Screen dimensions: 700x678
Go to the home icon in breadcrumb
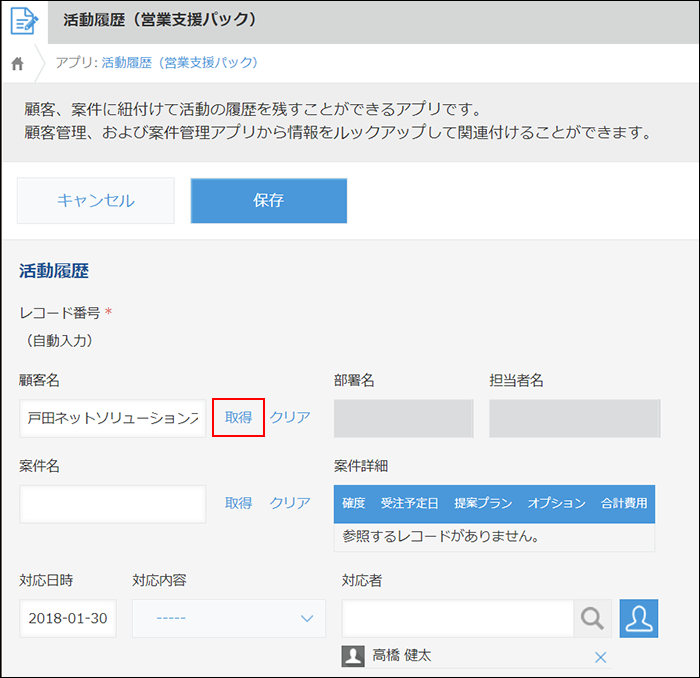pyautogui.click(x=17, y=63)
